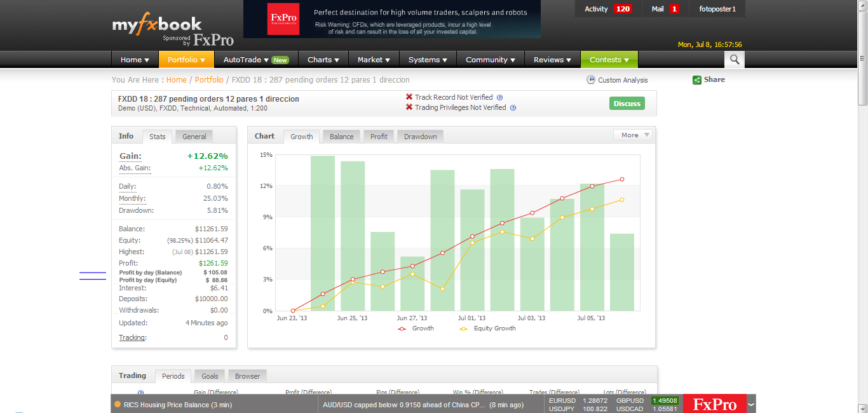868x413 pixels.
Task: Open the Home navigation dropdown
Action: [x=135, y=60]
